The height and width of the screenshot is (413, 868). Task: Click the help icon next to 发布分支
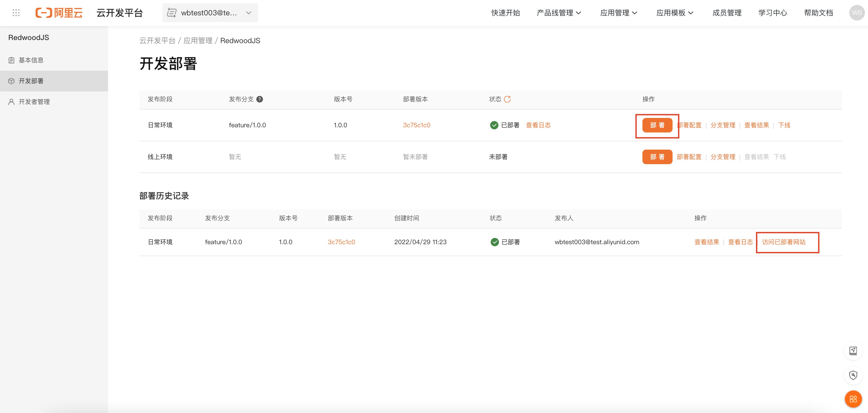(259, 99)
